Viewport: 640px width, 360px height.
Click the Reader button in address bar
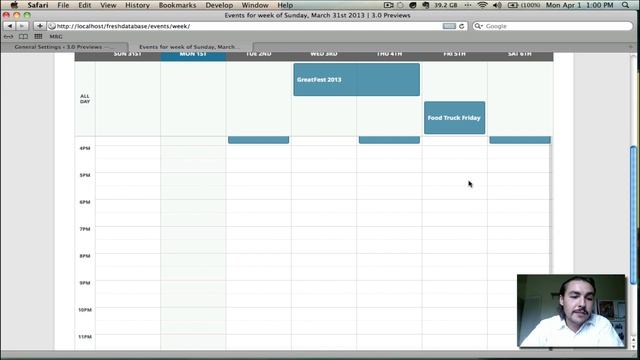449,26
